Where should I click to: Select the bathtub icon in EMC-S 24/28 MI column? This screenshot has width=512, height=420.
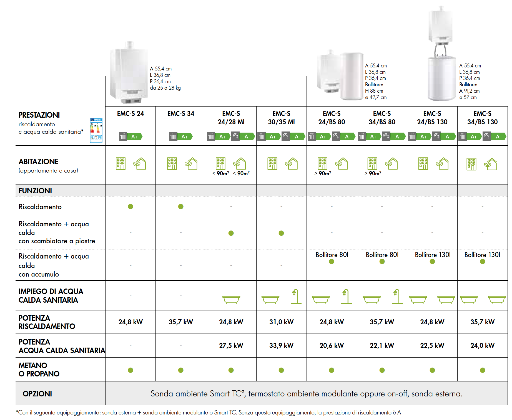(231, 300)
